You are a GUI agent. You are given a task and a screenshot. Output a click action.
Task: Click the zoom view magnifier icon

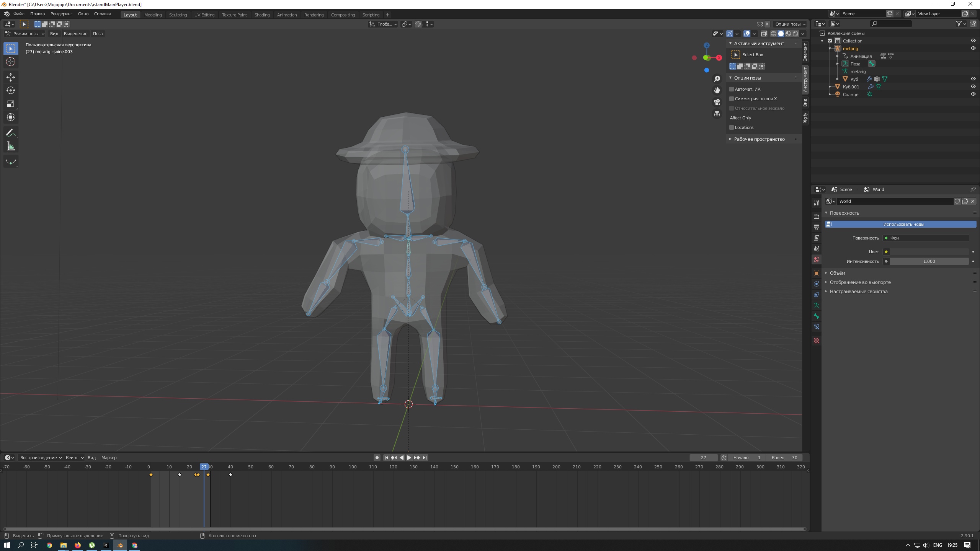(717, 79)
